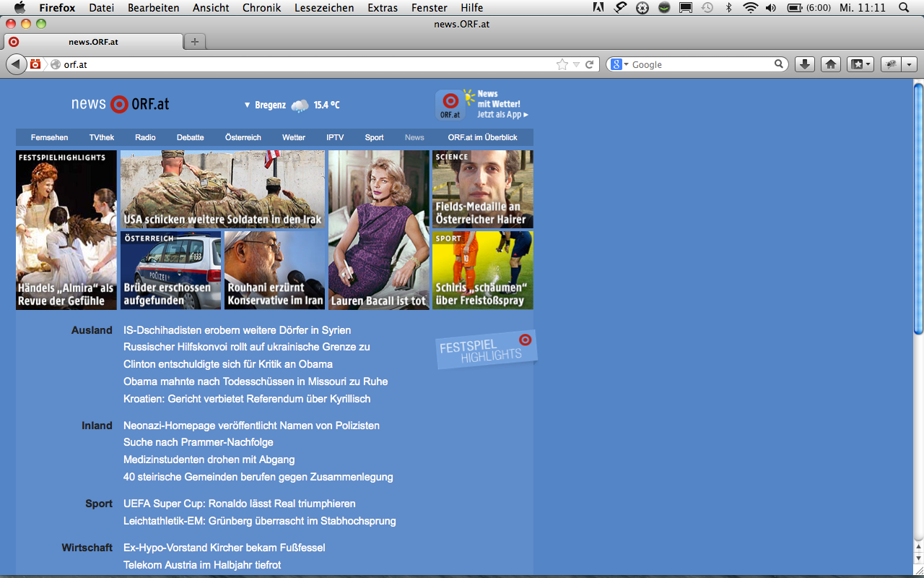Open the volume speaker icon

pos(771,7)
